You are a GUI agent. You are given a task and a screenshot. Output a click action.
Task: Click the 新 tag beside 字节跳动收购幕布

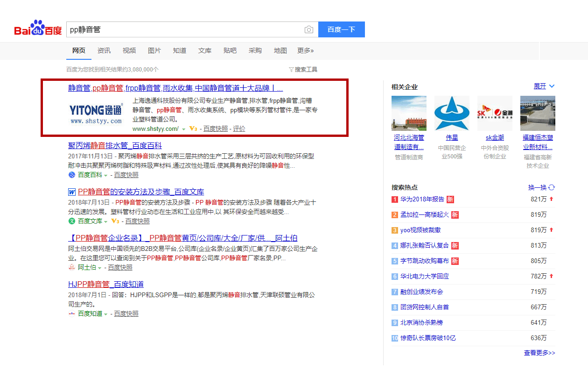point(455,261)
